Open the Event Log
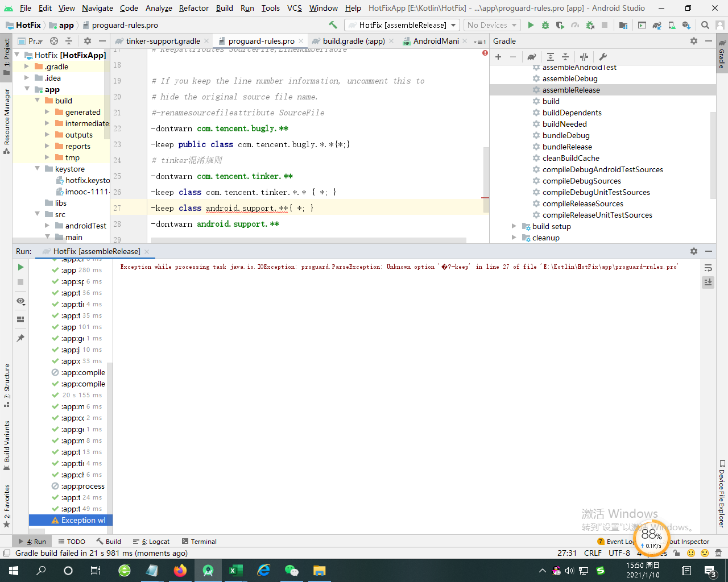This screenshot has width=728, height=582. point(616,542)
